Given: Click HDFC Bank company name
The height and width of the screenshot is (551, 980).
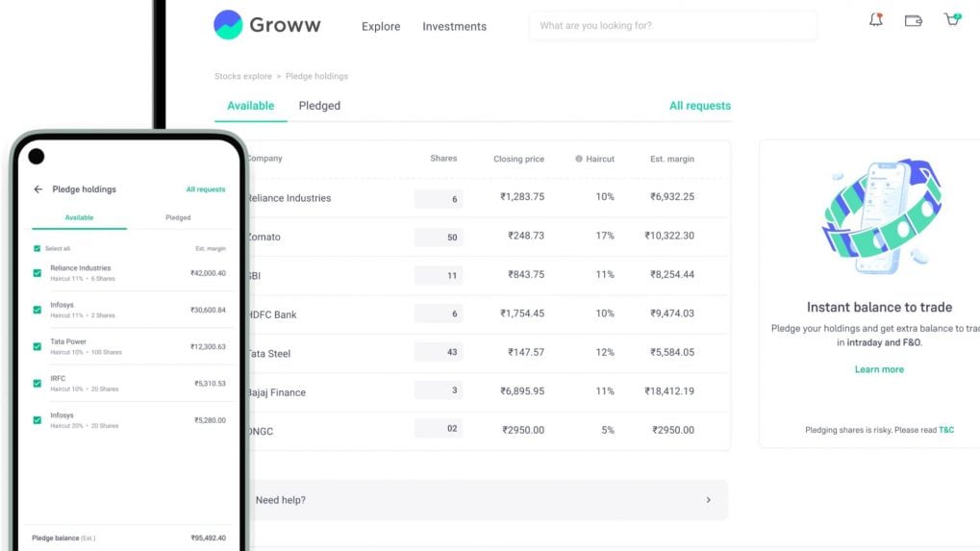Looking at the screenshot, I should tap(272, 314).
